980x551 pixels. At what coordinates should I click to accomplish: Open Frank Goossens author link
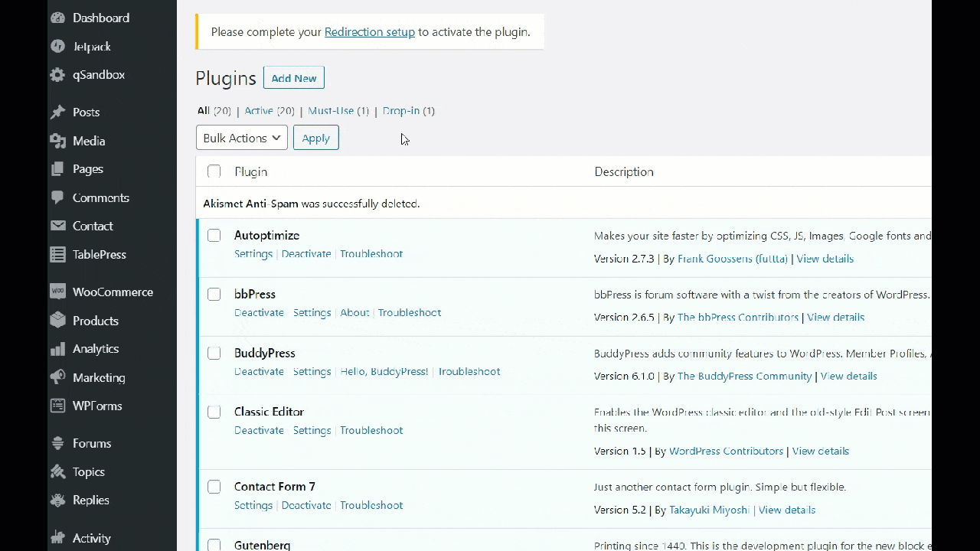pyautogui.click(x=733, y=259)
